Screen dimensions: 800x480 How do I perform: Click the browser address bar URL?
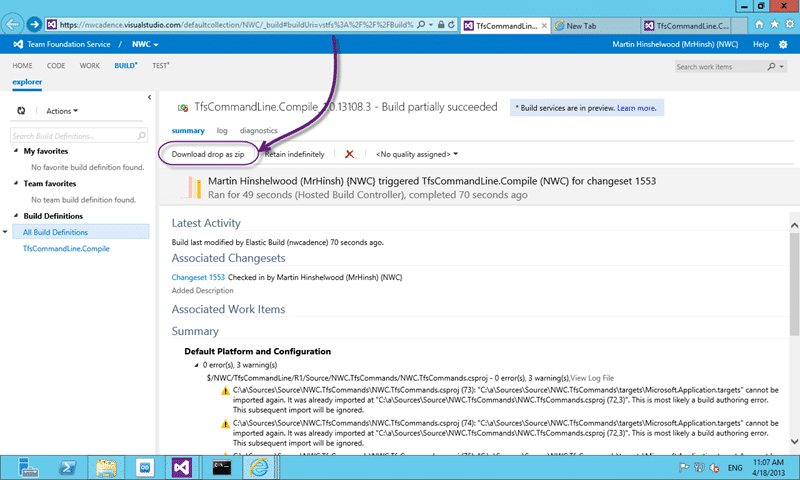click(237, 24)
